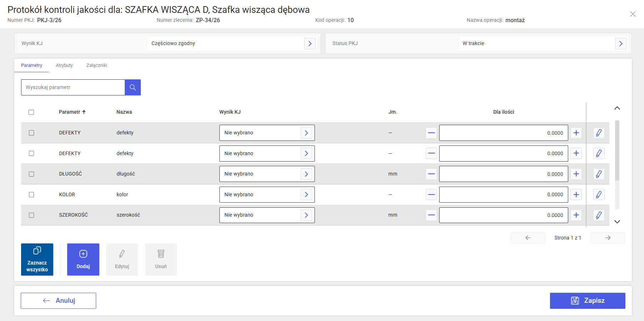Image resolution: width=644 pixels, height=321 pixels.
Task: Click the Jm. column header
Action: pyautogui.click(x=393, y=112)
